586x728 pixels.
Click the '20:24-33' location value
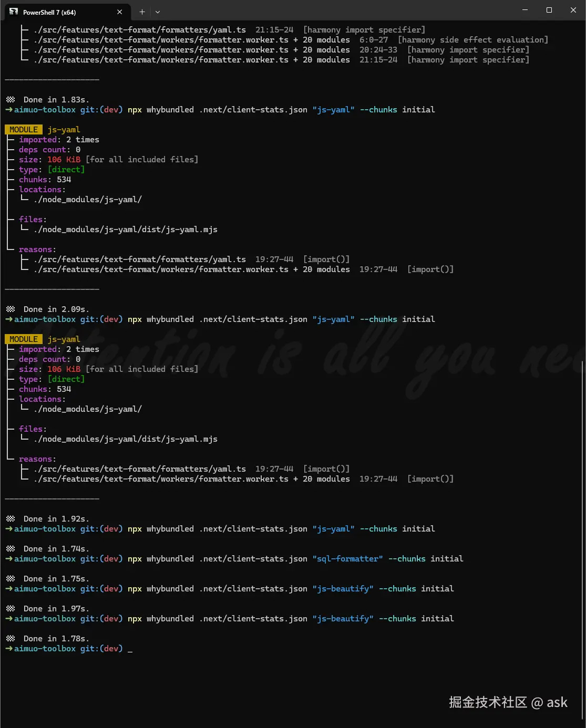[x=378, y=50]
